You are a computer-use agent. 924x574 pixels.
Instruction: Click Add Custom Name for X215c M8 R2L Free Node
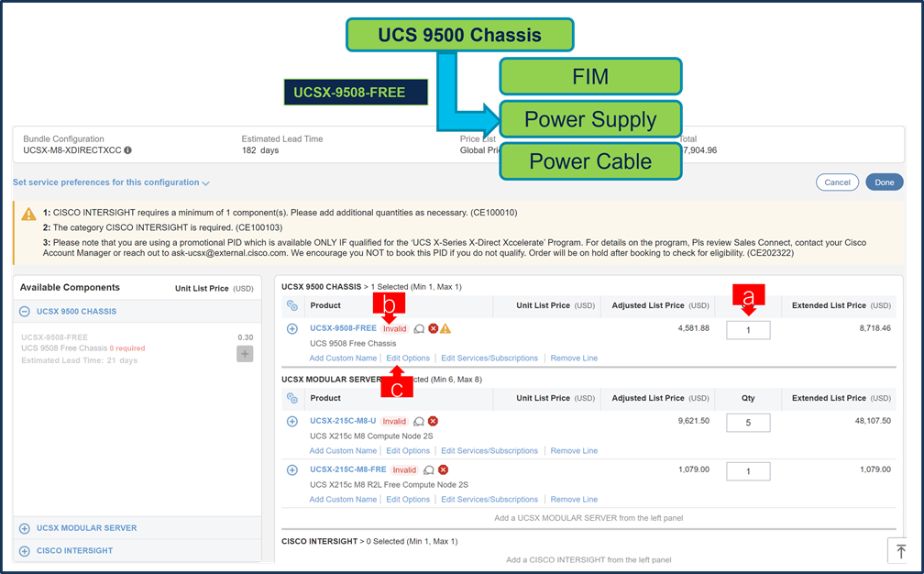(x=343, y=500)
